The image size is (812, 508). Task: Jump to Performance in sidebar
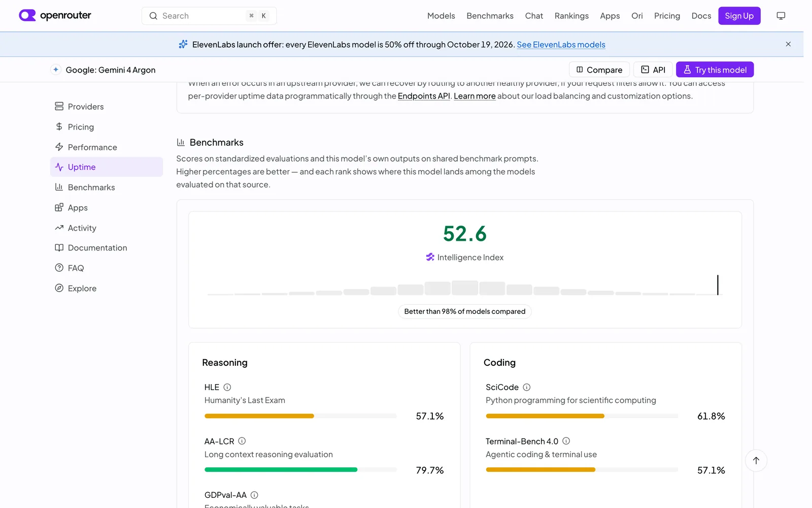coord(107,147)
